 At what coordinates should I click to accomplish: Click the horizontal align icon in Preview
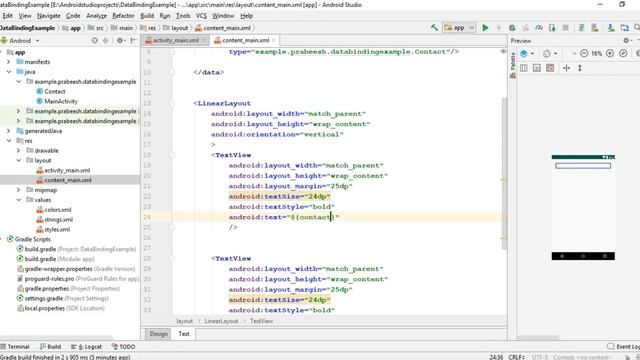566,68
